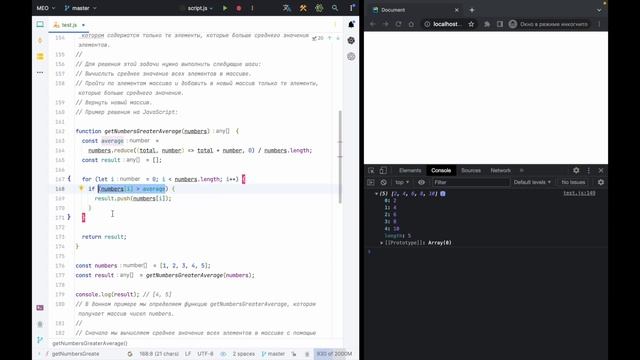Click the master branch in status bar
This screenshot has width=640, height=360.
point(273,354)
